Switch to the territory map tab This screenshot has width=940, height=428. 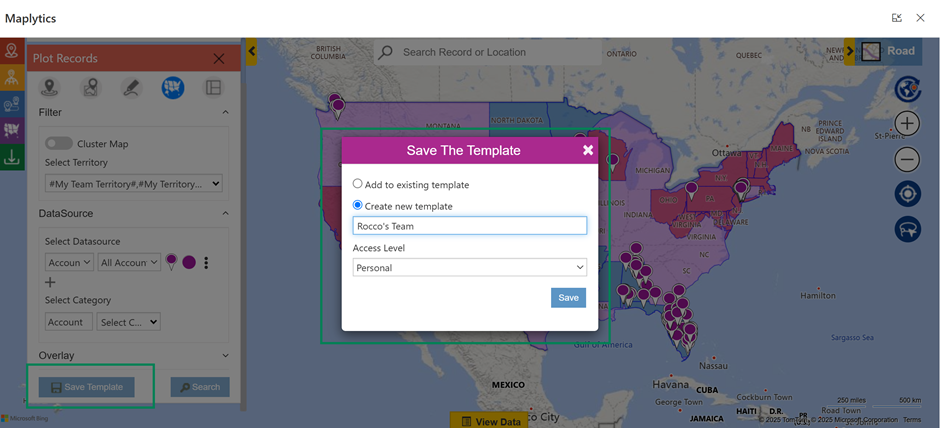coord(172,88)
